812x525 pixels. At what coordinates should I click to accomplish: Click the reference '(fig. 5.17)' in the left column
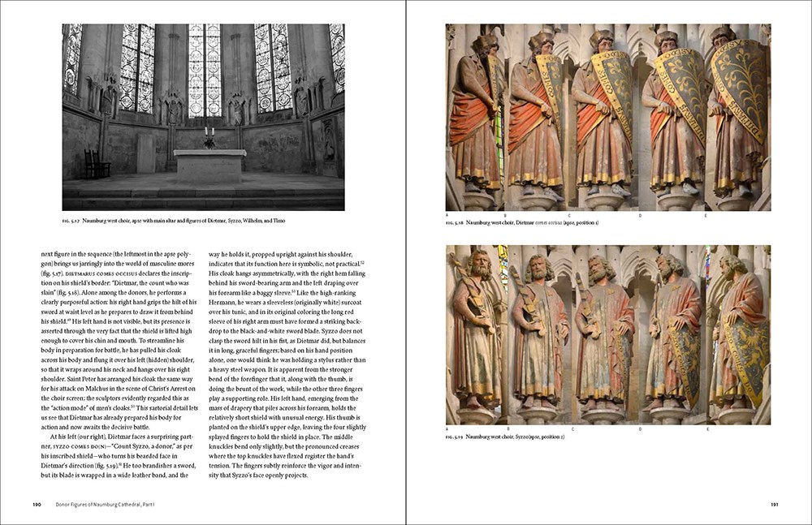pyautogui.click(x=52, y=273)
